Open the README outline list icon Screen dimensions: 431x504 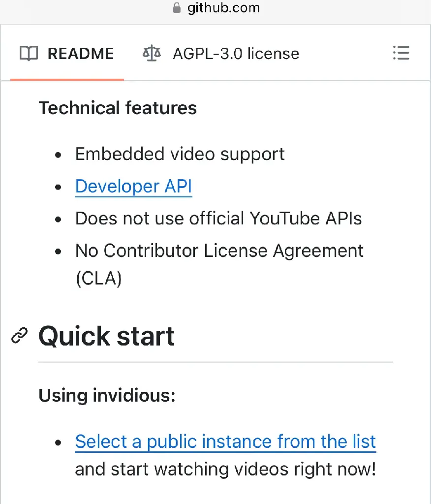coord(401,53)
